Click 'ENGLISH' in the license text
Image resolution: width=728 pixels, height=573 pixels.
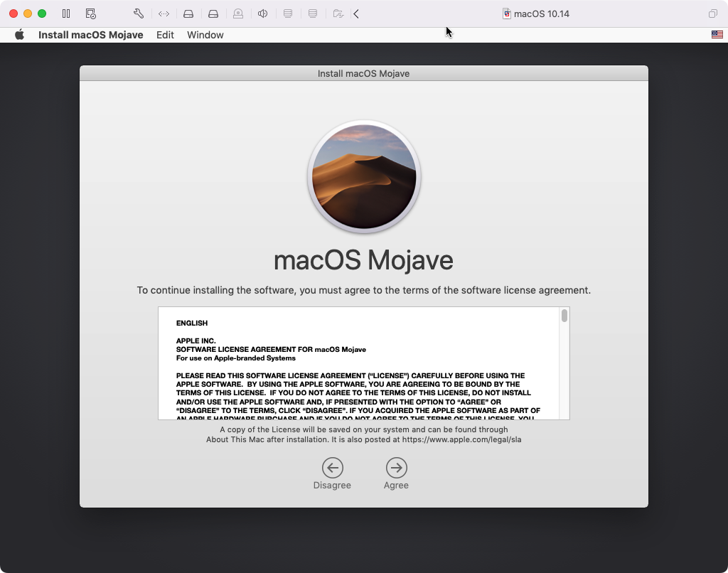click(x=192, y=323)
